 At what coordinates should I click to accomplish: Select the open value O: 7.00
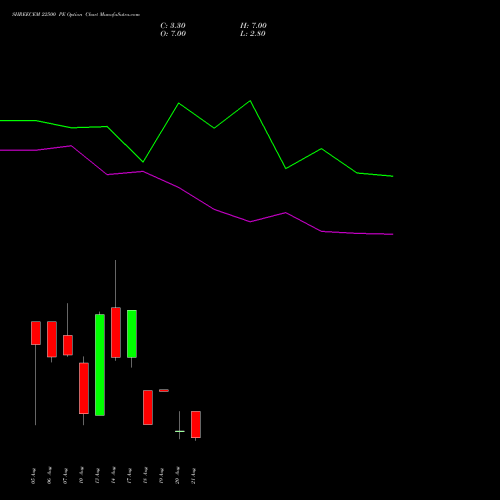[x=173, y=34]
